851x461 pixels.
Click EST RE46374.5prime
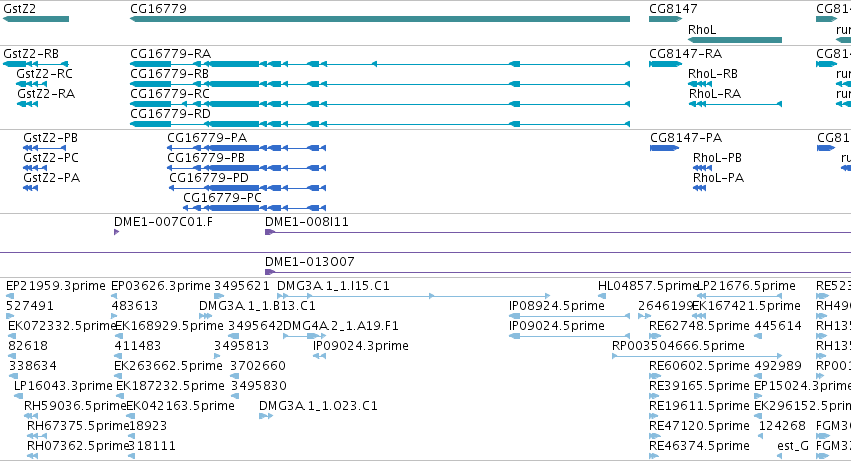click(x=653, y=456)
